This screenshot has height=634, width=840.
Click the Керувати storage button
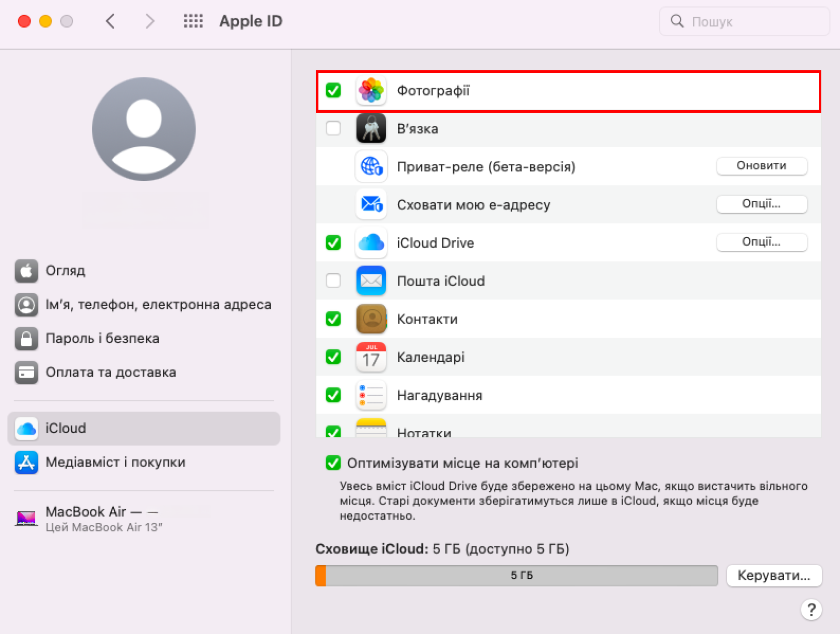pos(774,575)
